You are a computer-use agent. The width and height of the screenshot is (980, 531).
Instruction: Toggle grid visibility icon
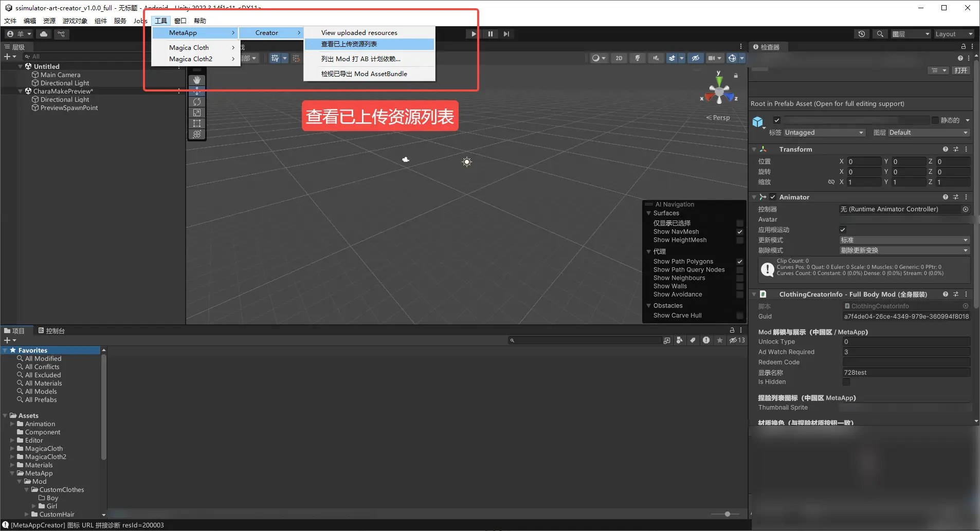point(276,58)
